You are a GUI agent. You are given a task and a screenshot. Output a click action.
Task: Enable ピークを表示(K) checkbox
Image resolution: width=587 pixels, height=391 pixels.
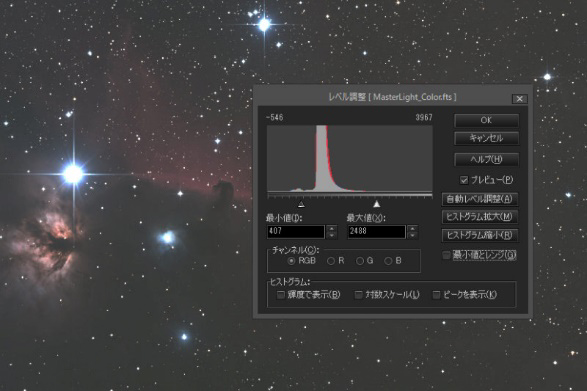click(436, 295)
